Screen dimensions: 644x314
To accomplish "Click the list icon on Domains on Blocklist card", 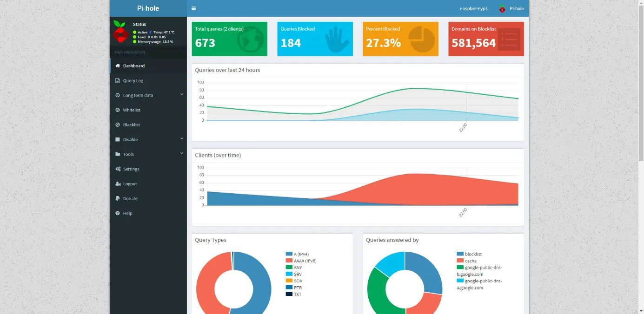I will (509, 39).
